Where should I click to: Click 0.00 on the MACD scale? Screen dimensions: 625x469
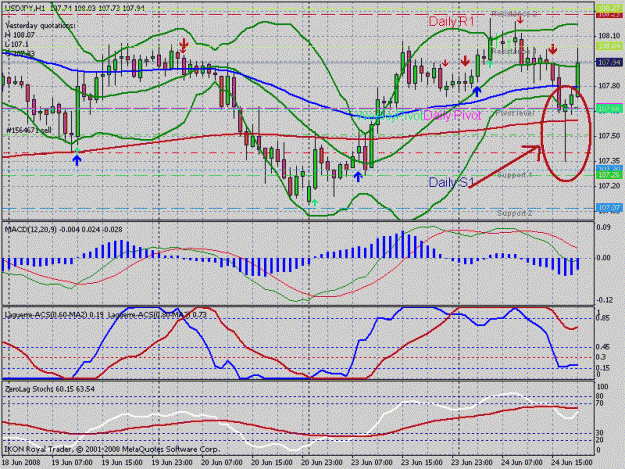coord(603,258)
